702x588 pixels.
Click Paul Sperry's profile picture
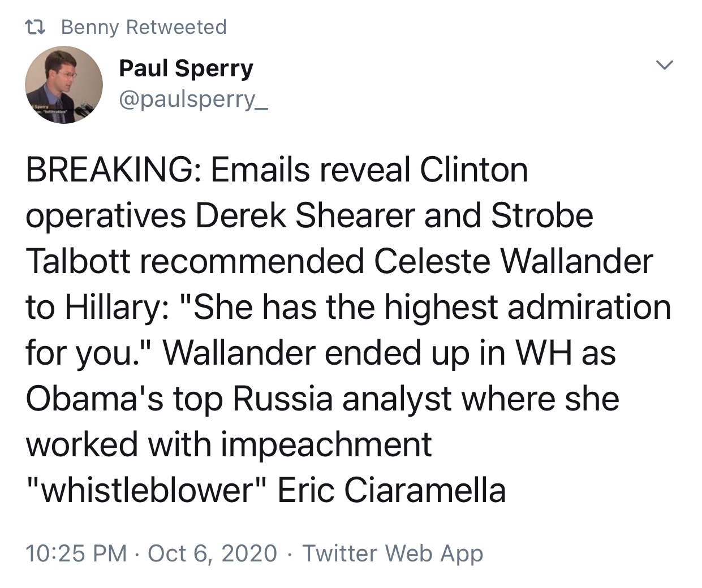tap(64, 85)
